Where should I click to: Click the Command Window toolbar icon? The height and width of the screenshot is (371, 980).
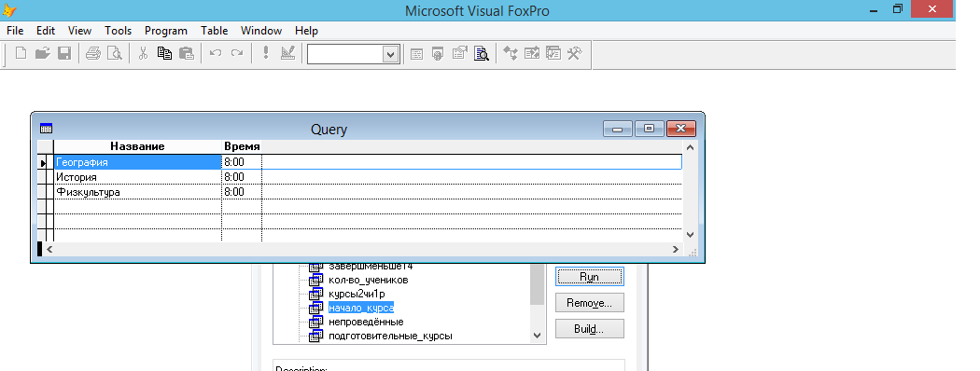pyautogui.click(x=417, y=54)
